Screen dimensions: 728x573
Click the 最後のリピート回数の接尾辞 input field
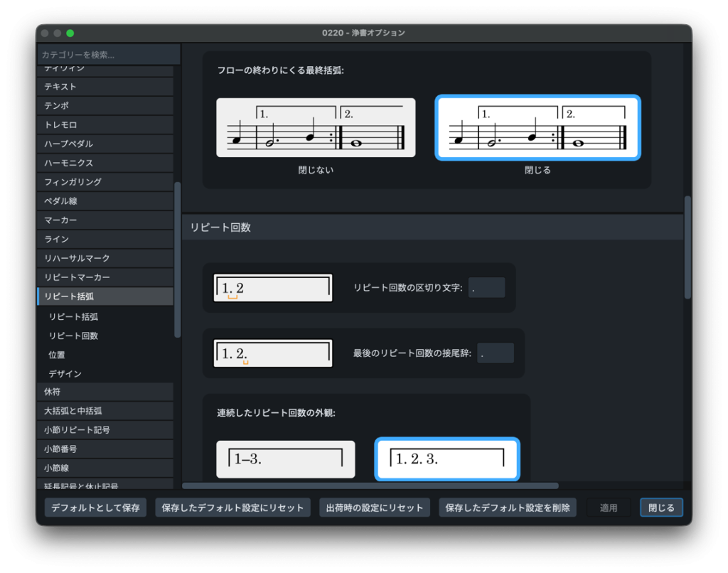[495, 353]
